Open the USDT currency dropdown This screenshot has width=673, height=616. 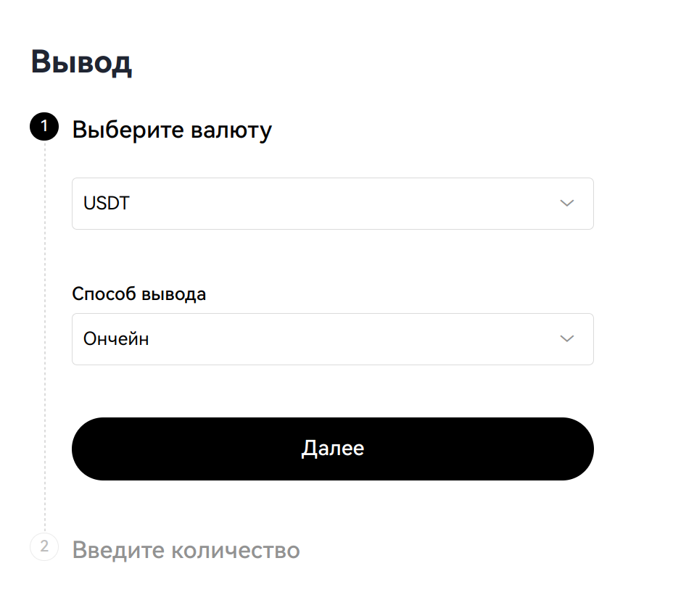pyautogui.click(x=332, y=204)
